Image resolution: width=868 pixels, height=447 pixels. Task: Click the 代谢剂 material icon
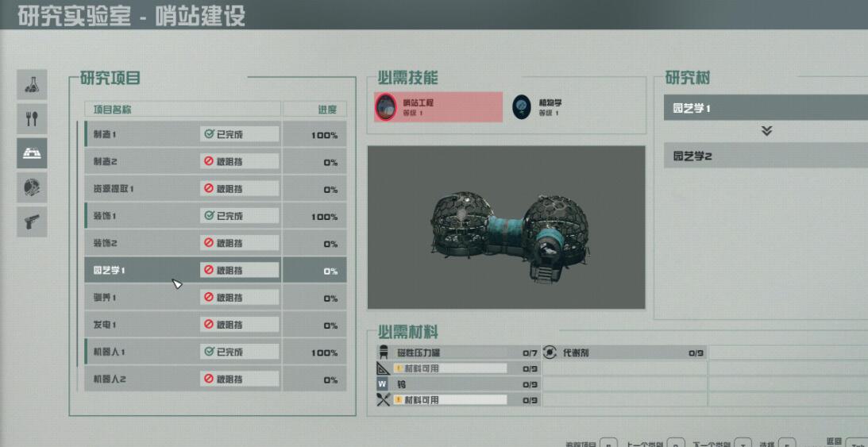click(550, 353)
